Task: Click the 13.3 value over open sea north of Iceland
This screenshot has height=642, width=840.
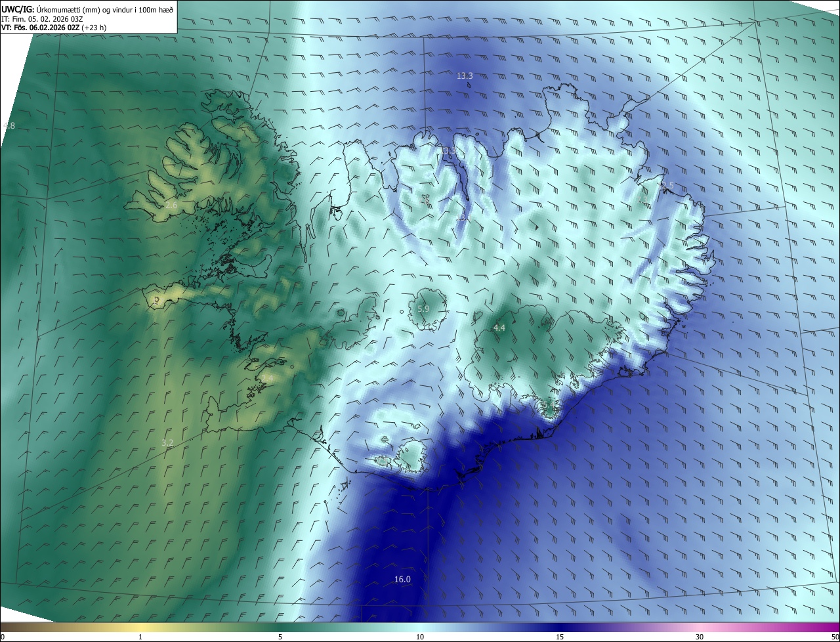Action: 465,75
